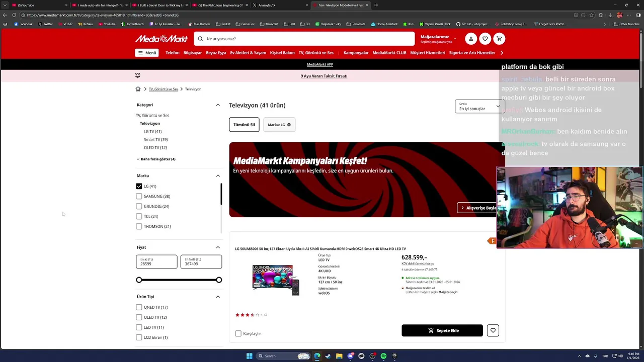The height and width of the screenshot is (362, 644).
Task: Open Kampanyalar link in navigation
Action: (356, 53)
